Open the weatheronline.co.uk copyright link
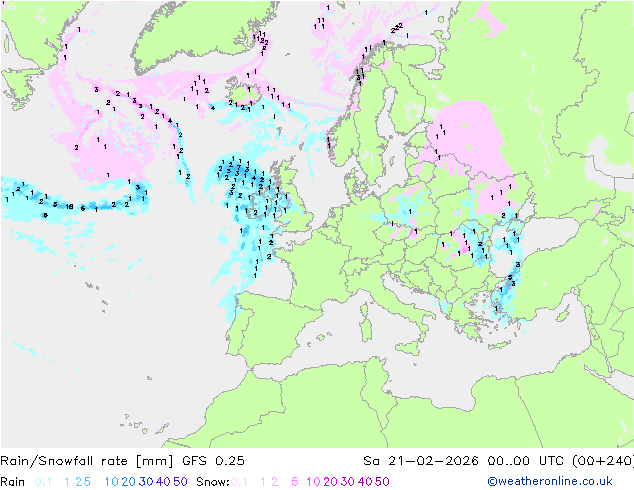This screenshot has height=490, width=634. [x=550, y=481]
